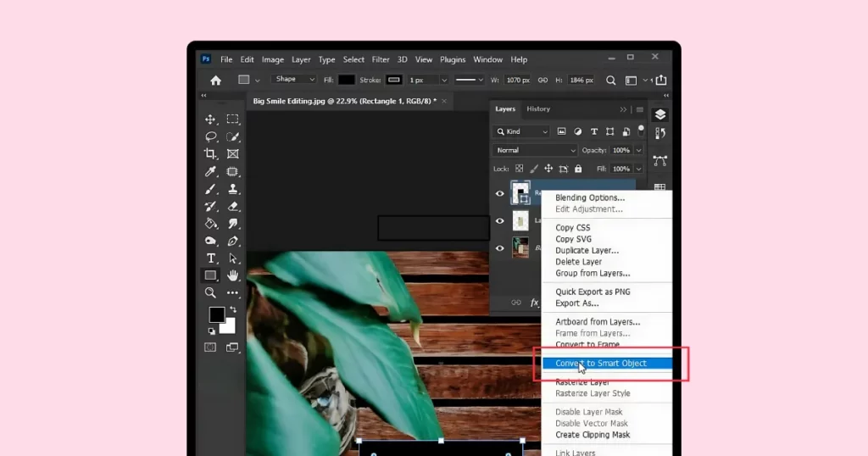Hide the Background layer eye icon

click(500, 248)
